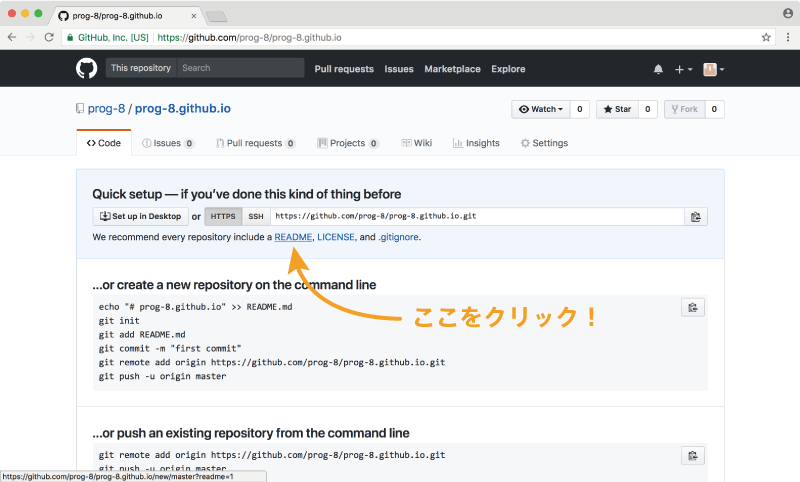Click the 'git init' command line
The height and width of the screenshot is (482, 800).
click(119, 321)
